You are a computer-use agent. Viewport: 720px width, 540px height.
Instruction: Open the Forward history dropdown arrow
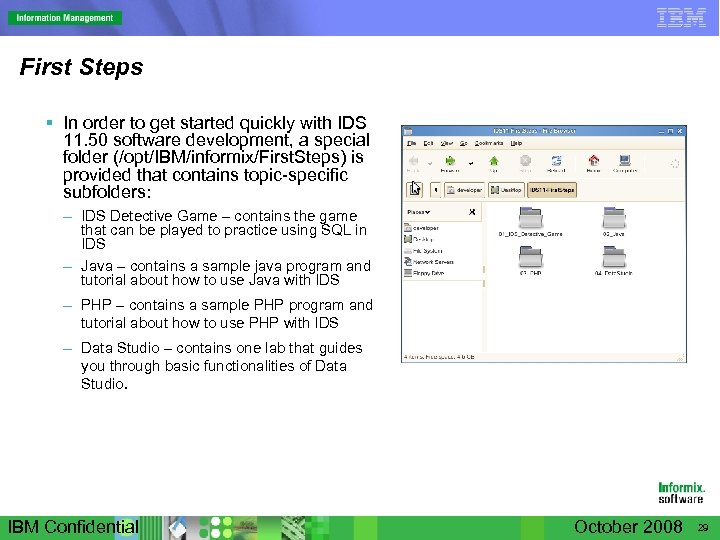pos(471,163)
